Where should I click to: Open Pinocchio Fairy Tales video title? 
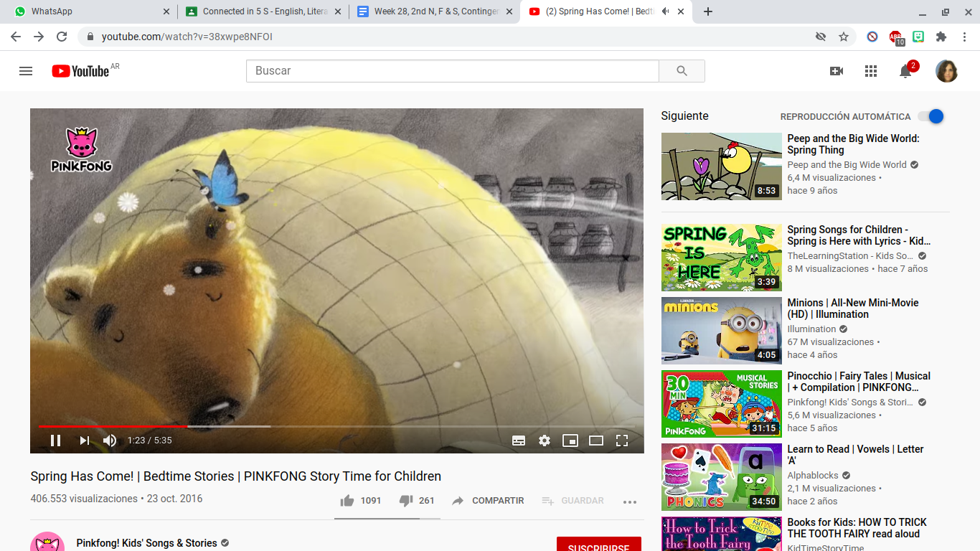(x=859, y=382)
